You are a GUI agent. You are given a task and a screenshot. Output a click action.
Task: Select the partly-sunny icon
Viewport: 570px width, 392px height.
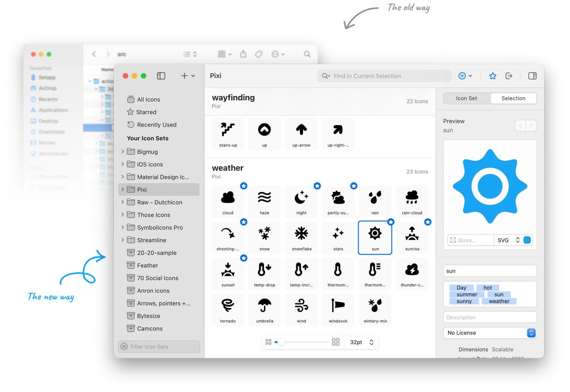coord(338,201)
